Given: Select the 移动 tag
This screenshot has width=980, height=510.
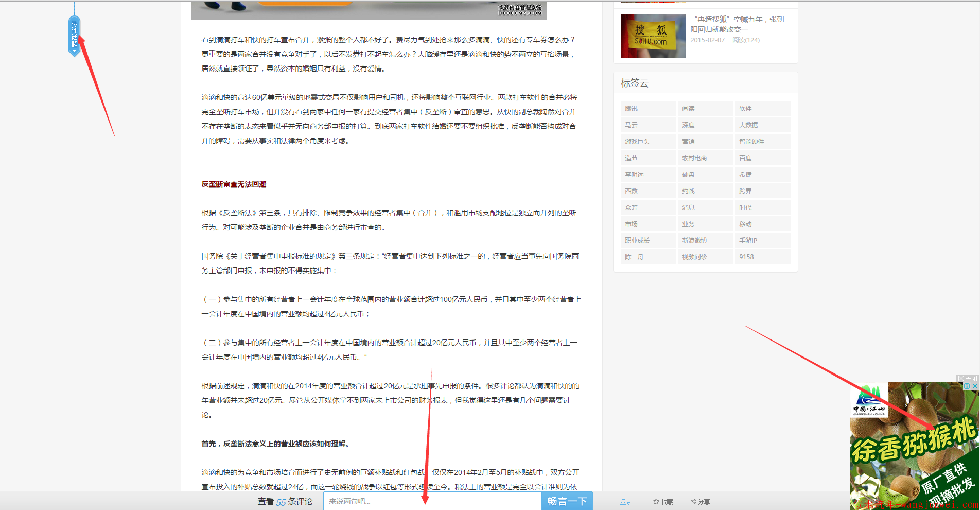Looking at the screenshot, I should [x=763, y=224].
